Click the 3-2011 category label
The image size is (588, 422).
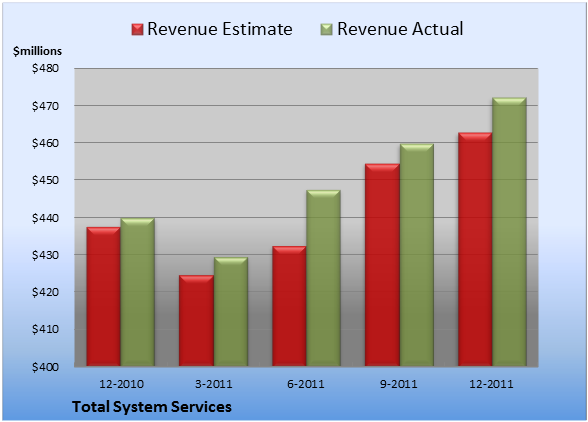[214, 384]
